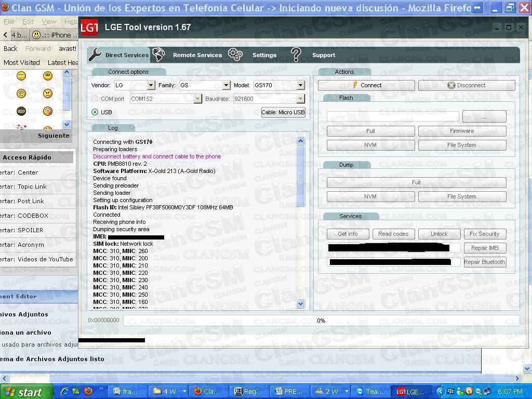Open the LGE taskbar button
Screen dimensions: 532x399
[411, 392]
